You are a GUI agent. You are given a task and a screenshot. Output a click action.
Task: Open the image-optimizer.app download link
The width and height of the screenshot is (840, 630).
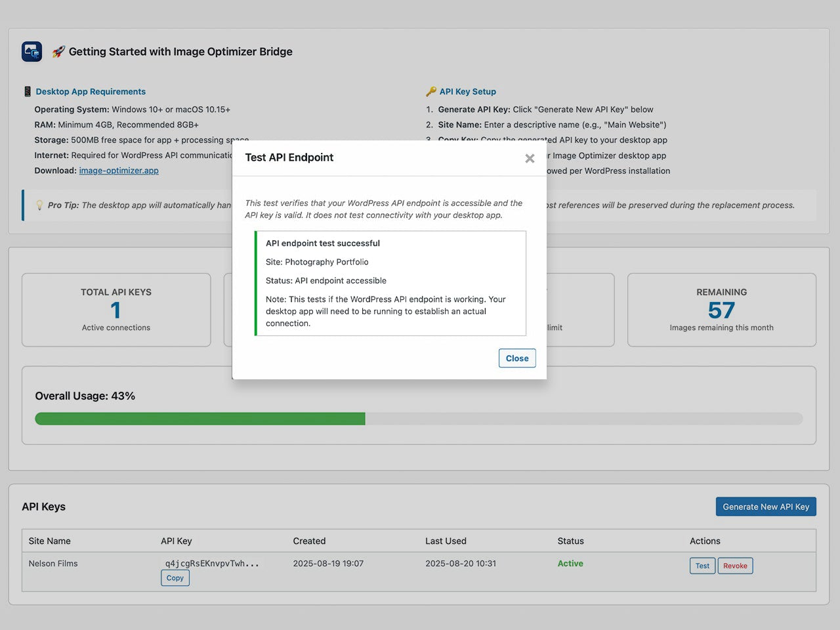(119, 171)
